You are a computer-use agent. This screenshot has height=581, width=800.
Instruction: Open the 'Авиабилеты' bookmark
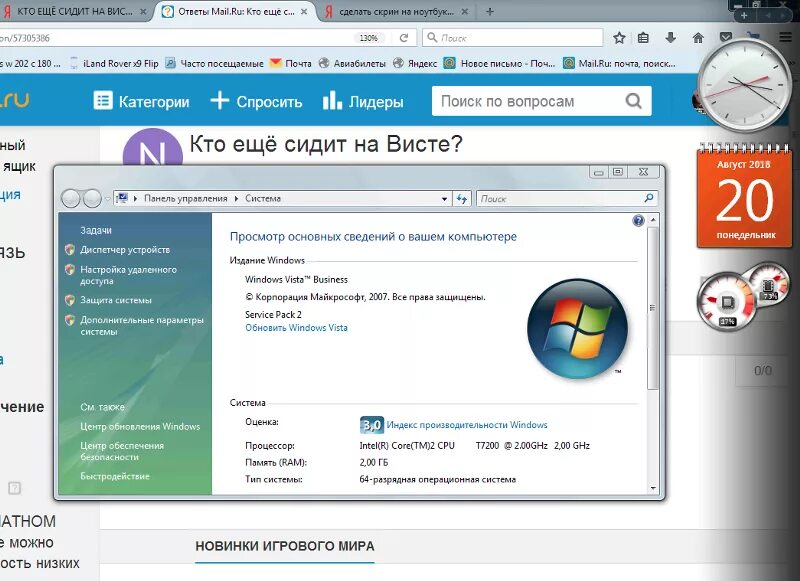pyautogui.click(x=352, y=64)
